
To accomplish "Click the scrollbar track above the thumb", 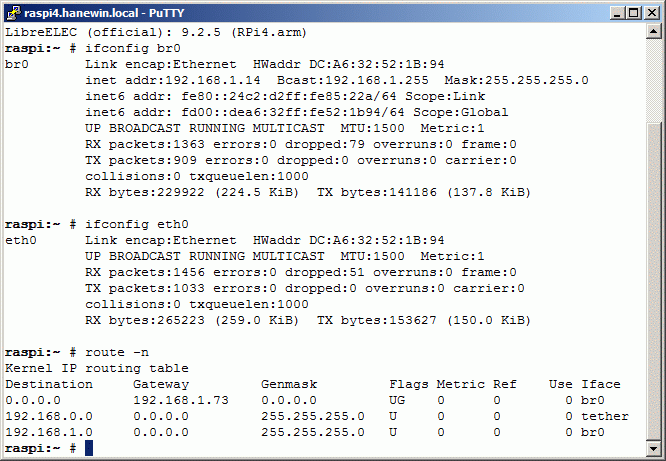I will (x=653, y=80).
